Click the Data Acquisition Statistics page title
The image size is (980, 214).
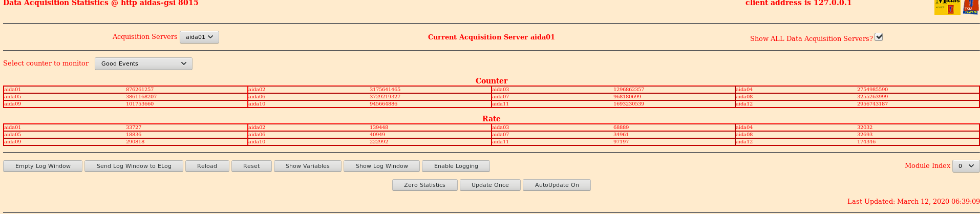(x=101, y=3)
